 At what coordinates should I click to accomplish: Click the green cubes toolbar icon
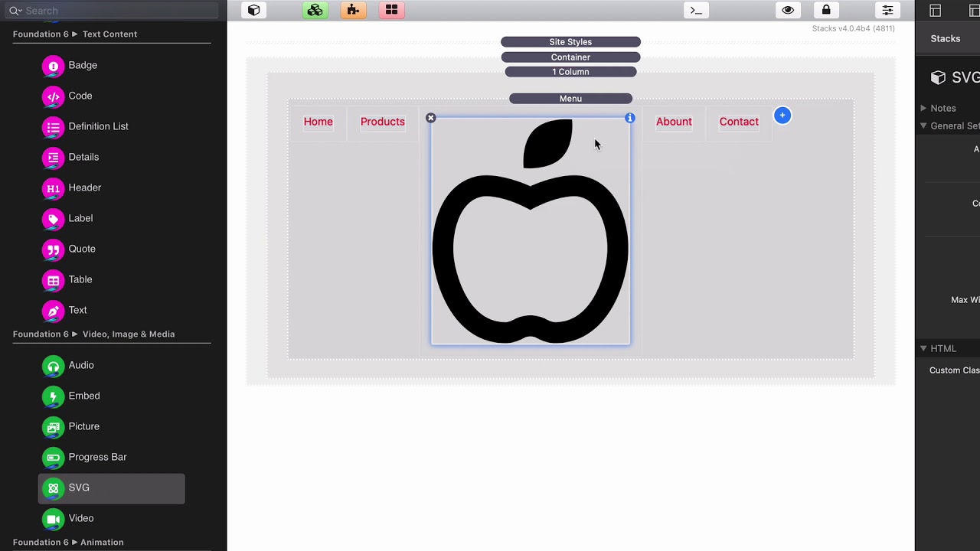point(315,10)
